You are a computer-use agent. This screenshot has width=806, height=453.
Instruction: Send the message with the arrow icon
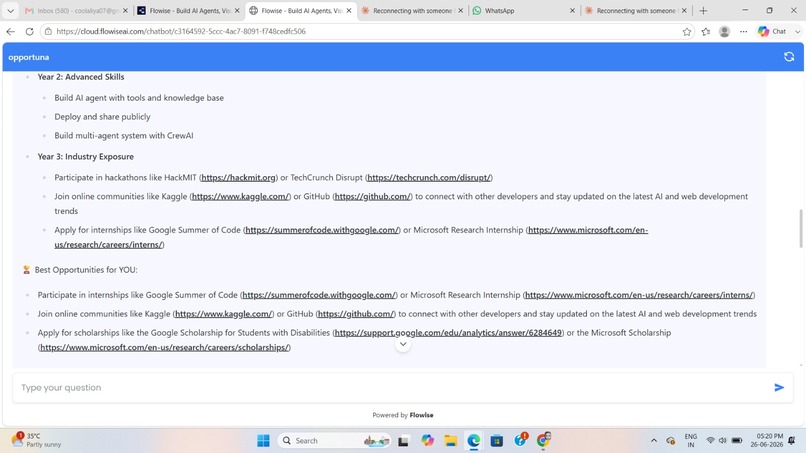(779, 388)
